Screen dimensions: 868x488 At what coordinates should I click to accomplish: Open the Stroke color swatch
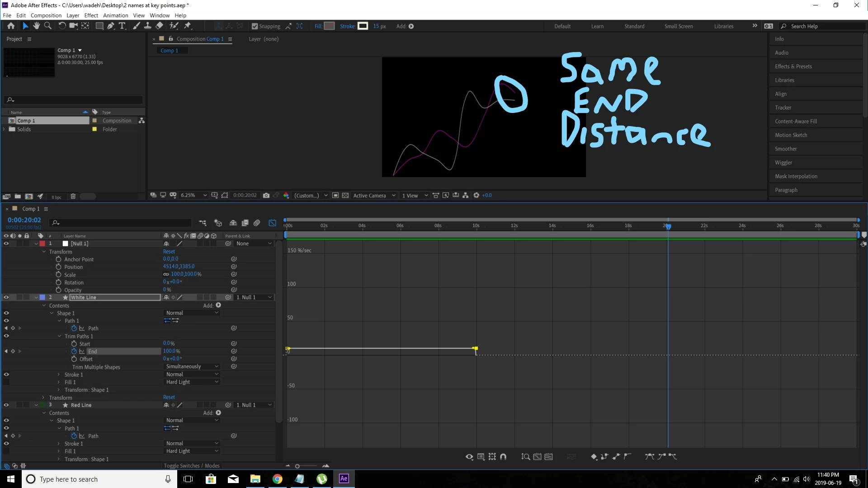click(363, 26)
